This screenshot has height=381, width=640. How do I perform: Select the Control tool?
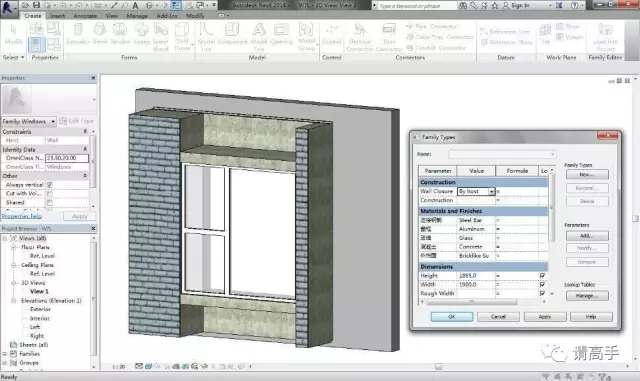[x=331, y=34]
